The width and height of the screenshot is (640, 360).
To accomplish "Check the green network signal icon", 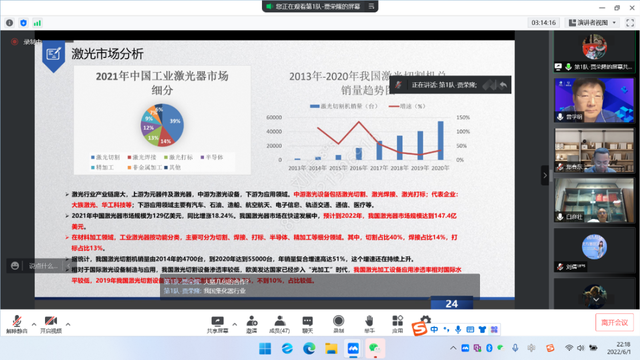I will (37, 23).
